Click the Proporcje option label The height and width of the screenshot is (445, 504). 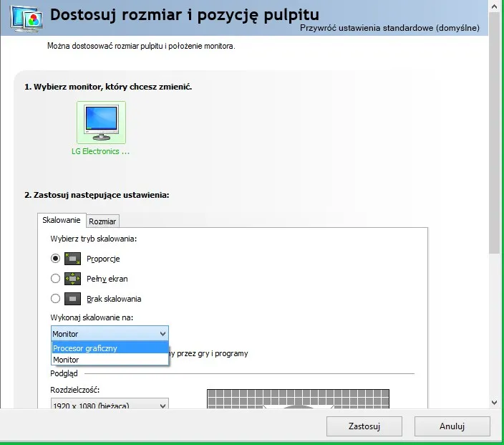[x=103, y=259]
